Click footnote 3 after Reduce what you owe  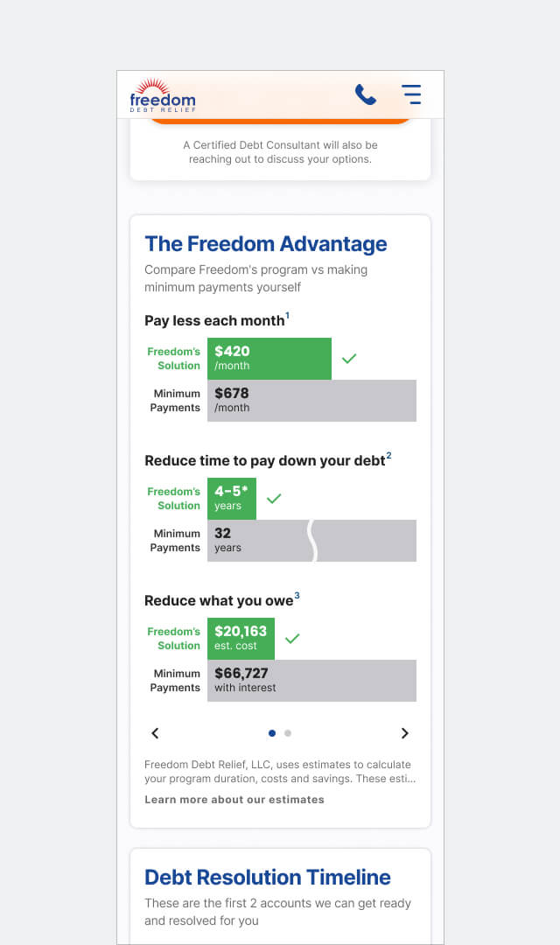tap(297, 595)
